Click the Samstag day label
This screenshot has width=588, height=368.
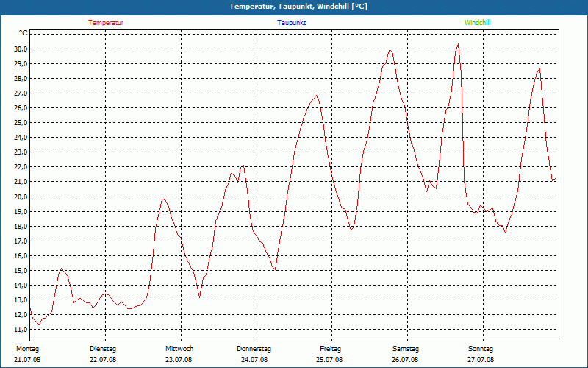point(406,349)
